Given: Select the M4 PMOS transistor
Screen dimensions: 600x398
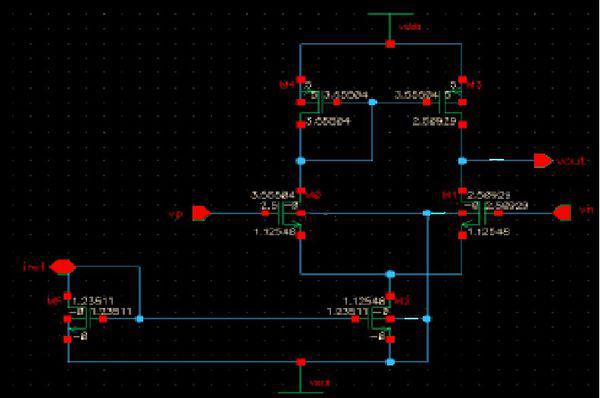Looking at the screenshot, I should [312, 102].
